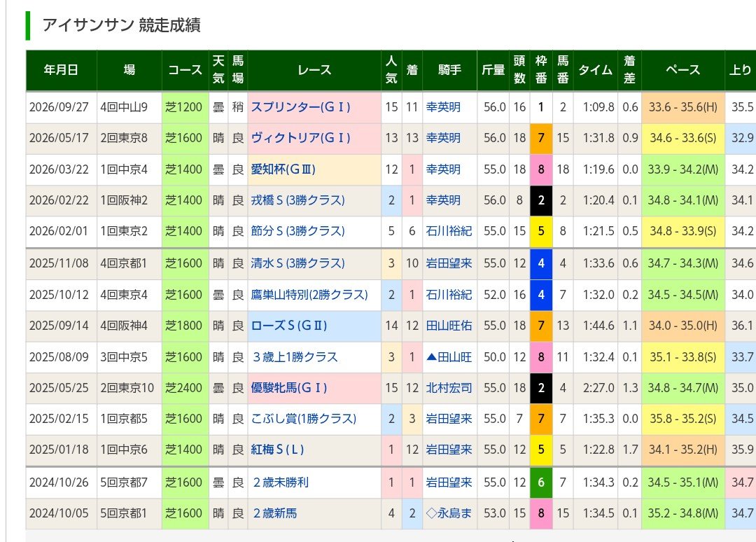Select the pace cell 35.8 - 35.2(S)
The width and height of the screenshot is (756, 542).
coord(682,419)
